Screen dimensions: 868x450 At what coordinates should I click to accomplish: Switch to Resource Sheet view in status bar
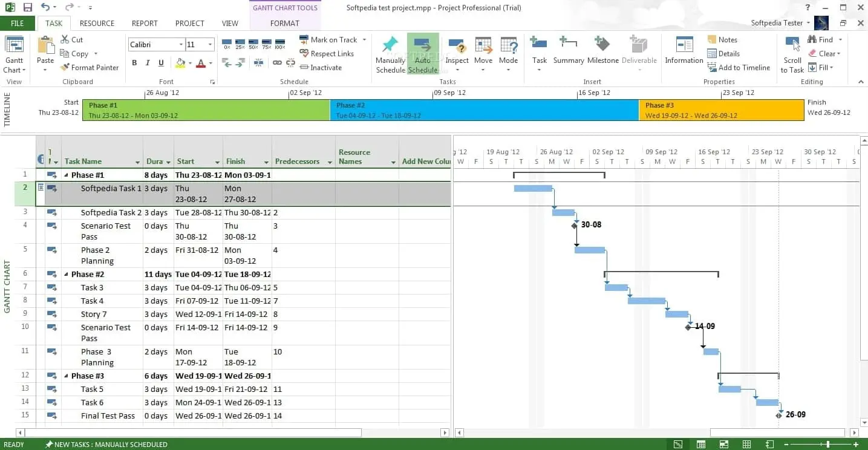(x=746, y=445)
